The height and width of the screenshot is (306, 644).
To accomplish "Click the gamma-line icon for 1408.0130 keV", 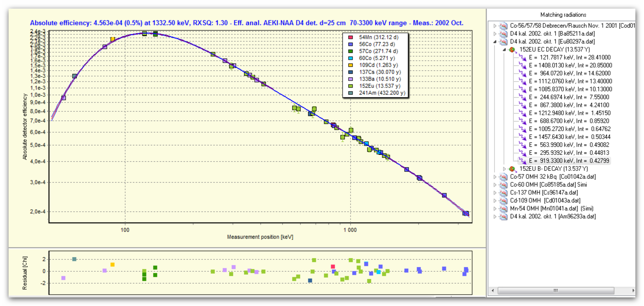I will (522, 65).
